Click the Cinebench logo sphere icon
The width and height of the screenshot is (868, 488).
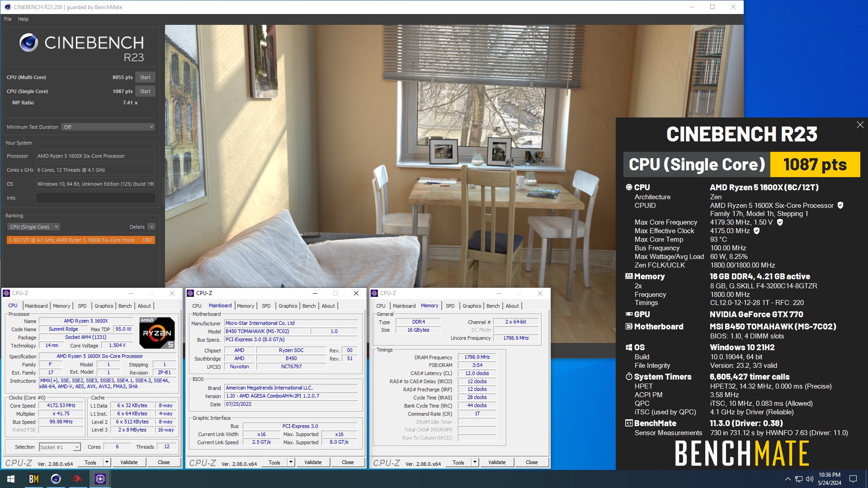pyautogui.click(x=28, y=42)
